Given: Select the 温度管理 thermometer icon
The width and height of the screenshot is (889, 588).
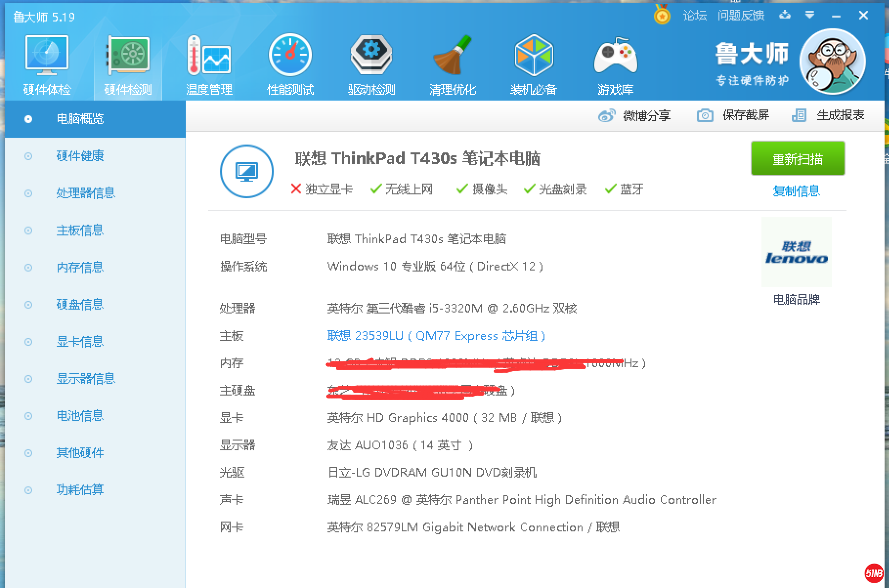Looking at the screenshot, I should tap(209, 56).
